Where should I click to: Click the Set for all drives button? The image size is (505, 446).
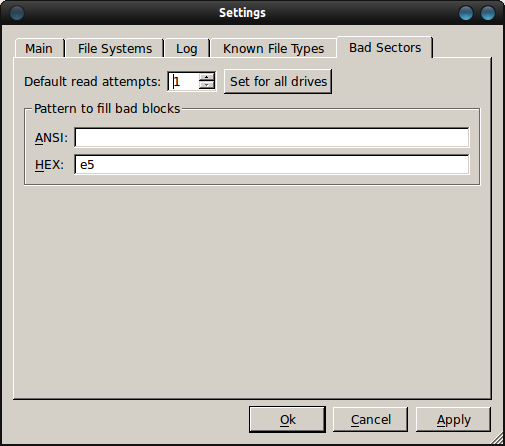[x=278, y=81]
